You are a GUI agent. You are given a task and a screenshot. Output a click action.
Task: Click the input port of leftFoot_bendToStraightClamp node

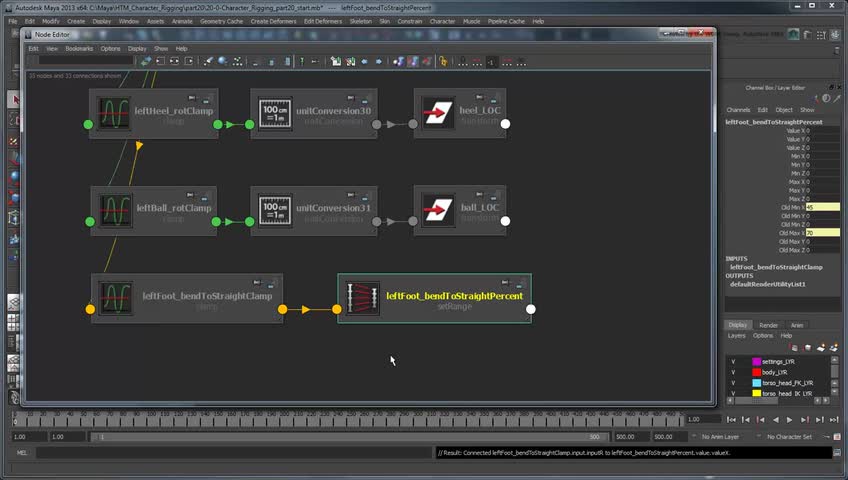tap(90, 309)
